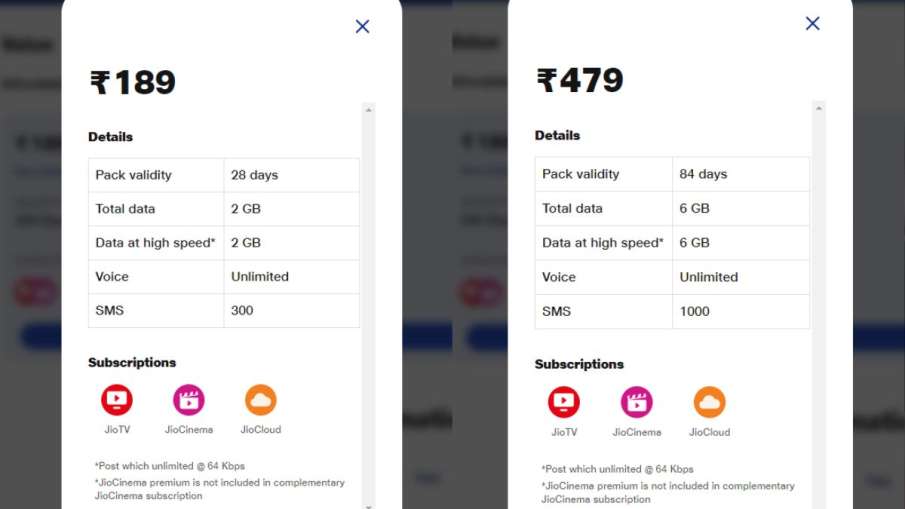
Task: Click Subscriptions heading in ₹479 plan
Action: click(579, 364)
